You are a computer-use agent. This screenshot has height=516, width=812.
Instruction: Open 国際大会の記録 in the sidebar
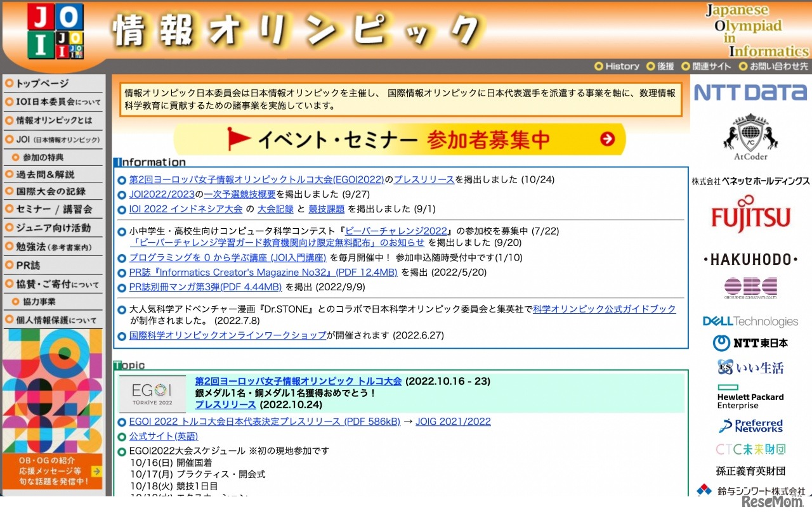[53, 191]
